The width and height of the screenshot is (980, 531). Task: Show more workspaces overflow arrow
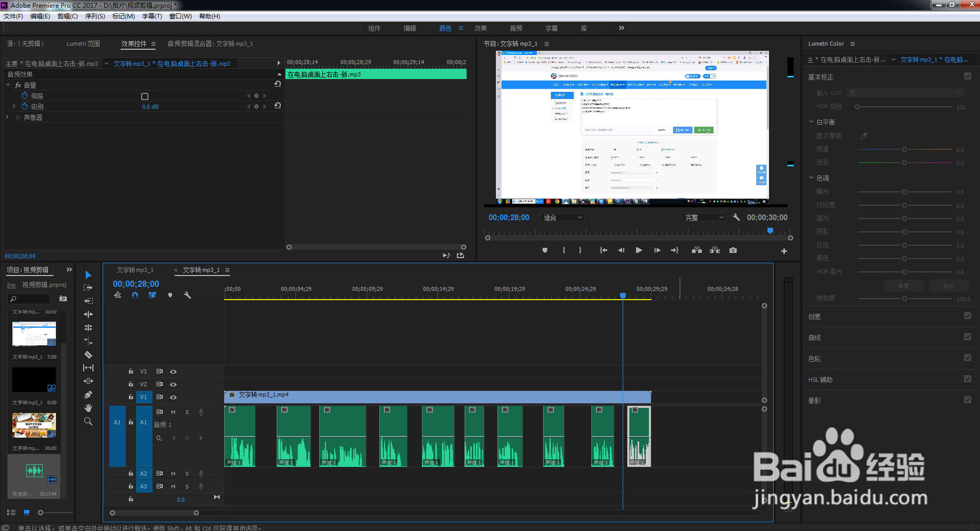tap(622, 28)
